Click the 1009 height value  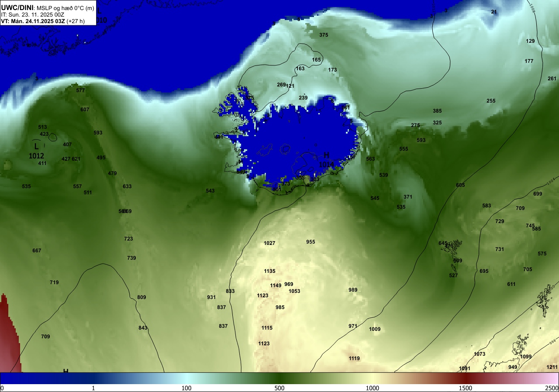pyautogui.click(x=375, y=329)
